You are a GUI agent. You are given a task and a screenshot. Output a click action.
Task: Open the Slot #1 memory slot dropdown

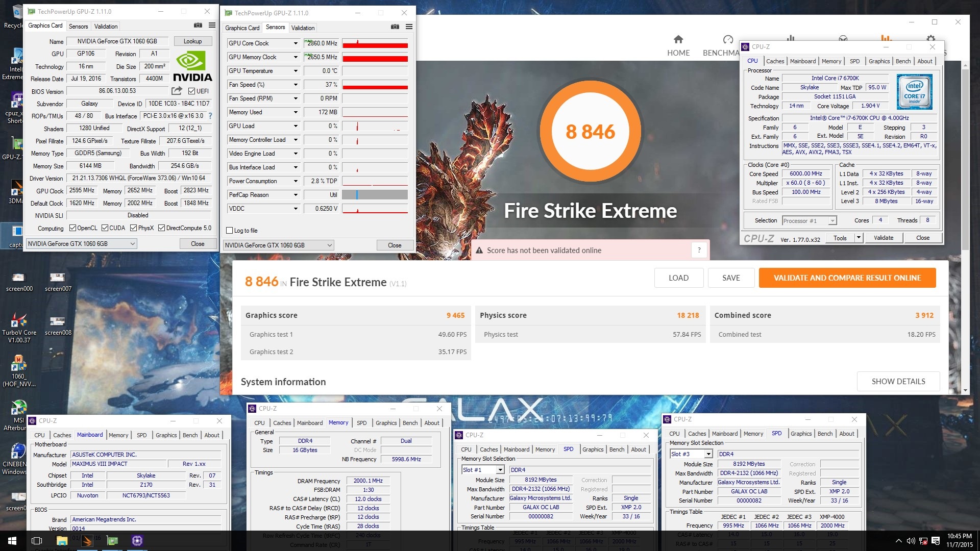500,470
